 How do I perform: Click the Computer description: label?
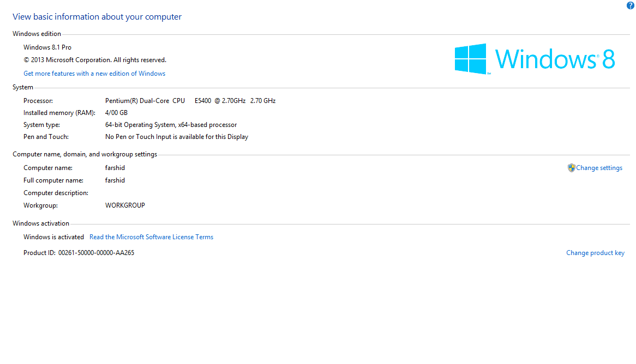[56, 193]
